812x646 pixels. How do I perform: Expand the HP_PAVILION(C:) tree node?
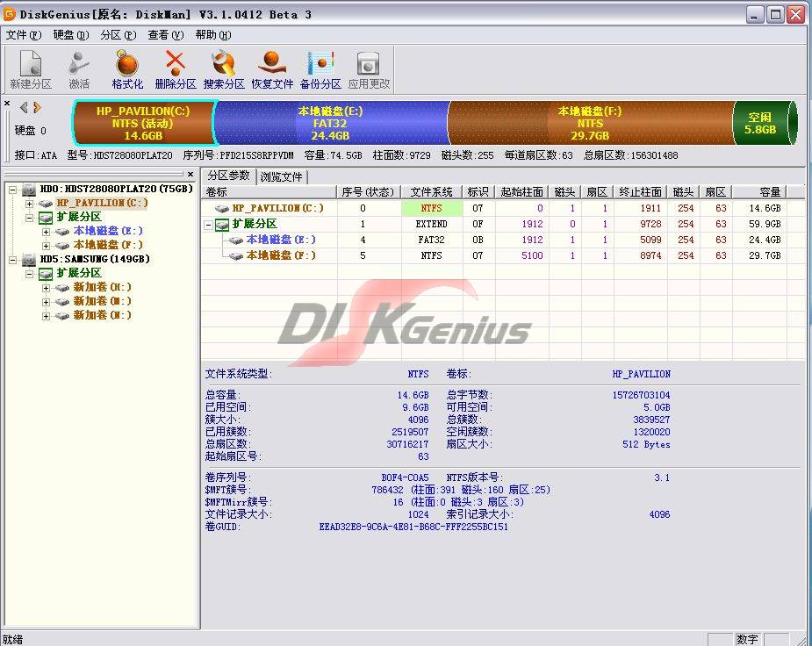click(30, 204)
